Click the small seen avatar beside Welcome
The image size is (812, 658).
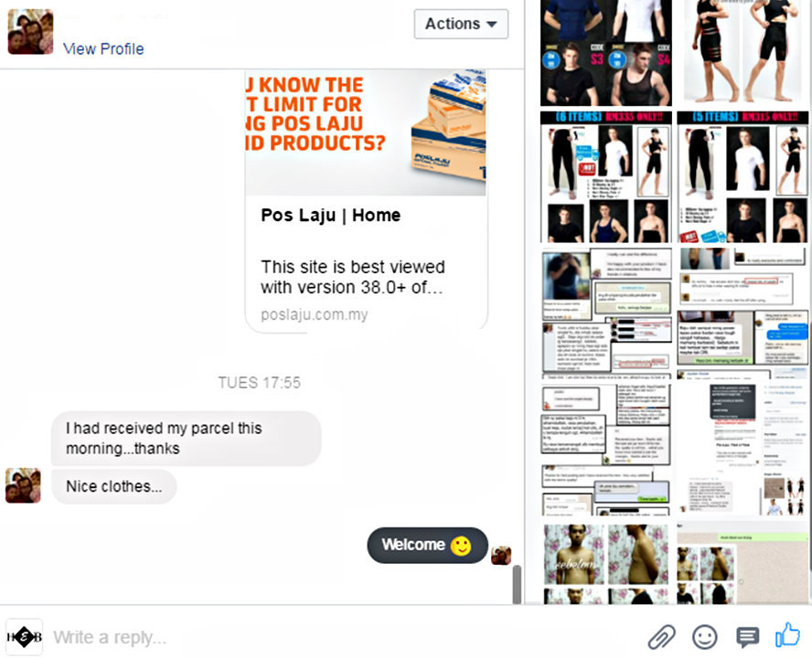pos(501,556)
